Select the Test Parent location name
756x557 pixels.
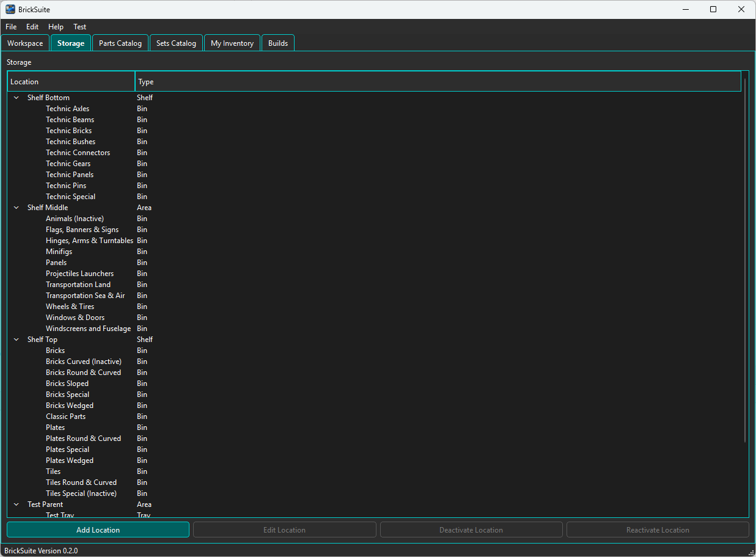click(45, 504)
